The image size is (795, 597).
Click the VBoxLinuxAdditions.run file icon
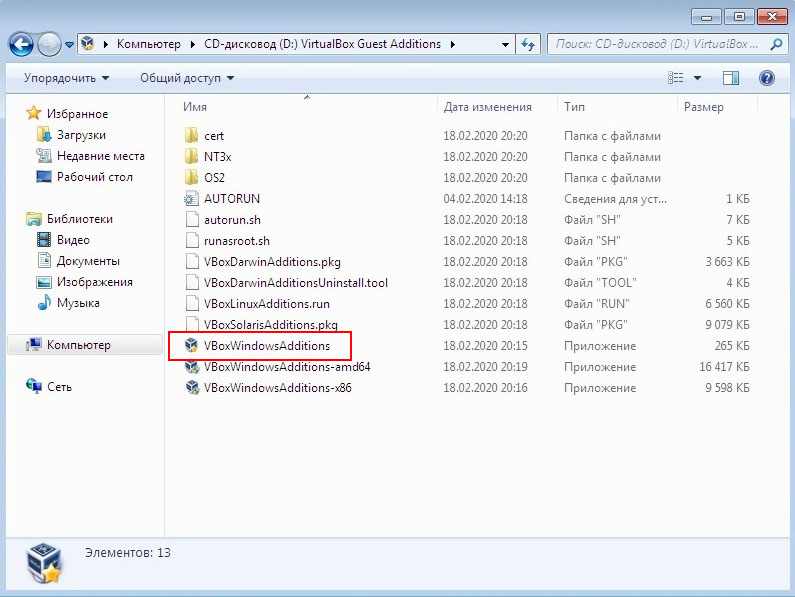pos(192,303)
